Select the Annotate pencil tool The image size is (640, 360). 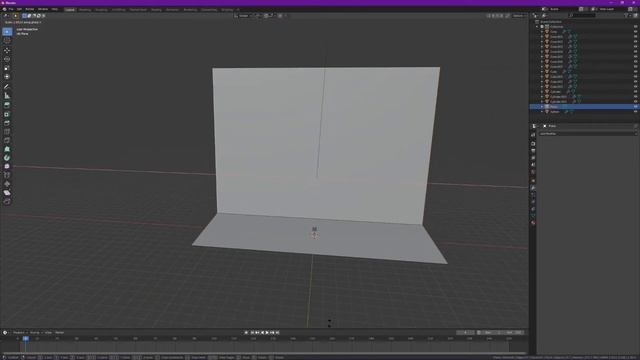tap(7, 87)
